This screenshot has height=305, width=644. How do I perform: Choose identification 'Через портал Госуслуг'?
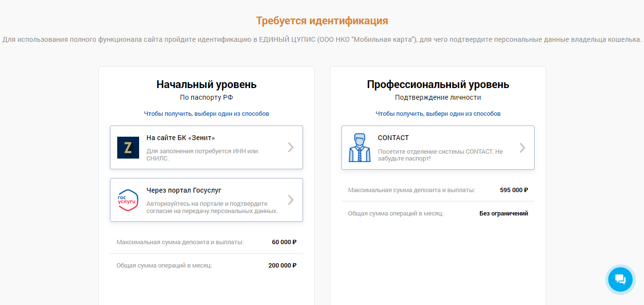coord(206,200)
